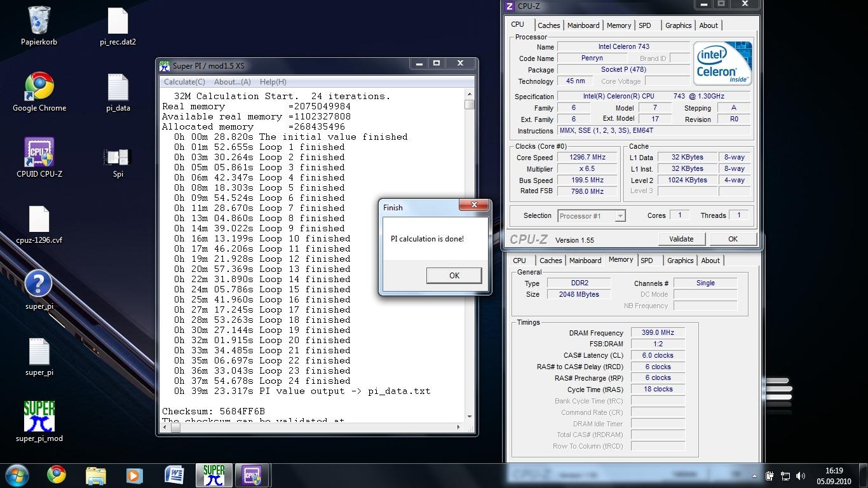The height and width of the screenshot is (488, 868).
Task: Switch to Caches tab in lower CPU-Z
Action: [x=551, y=261]
